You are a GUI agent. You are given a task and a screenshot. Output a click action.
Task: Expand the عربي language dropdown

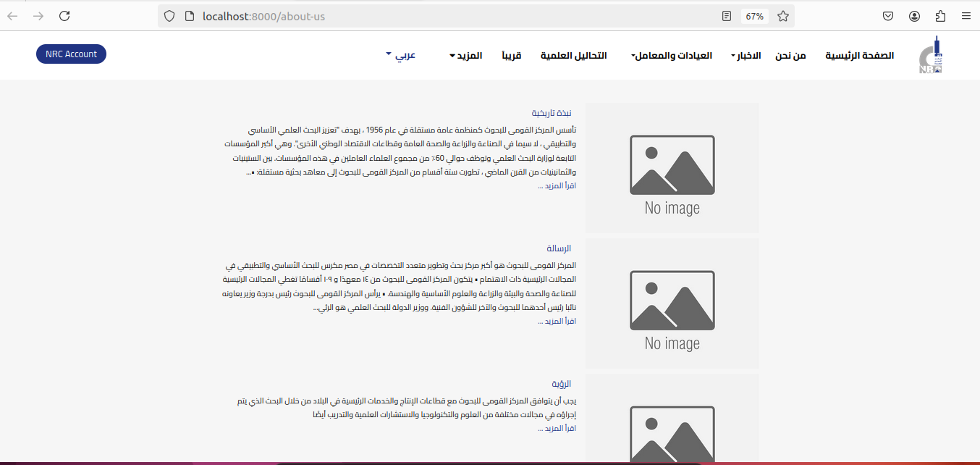click(x=400, y=55)
